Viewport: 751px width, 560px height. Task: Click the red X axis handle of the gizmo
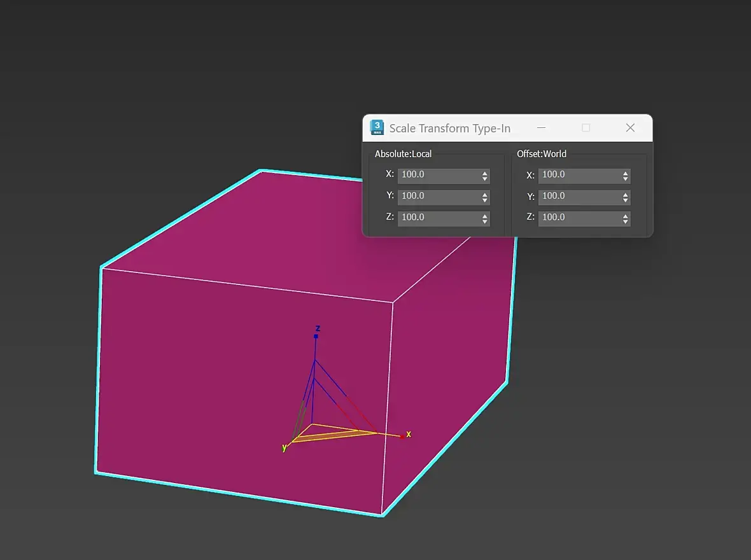click(402, 436)
